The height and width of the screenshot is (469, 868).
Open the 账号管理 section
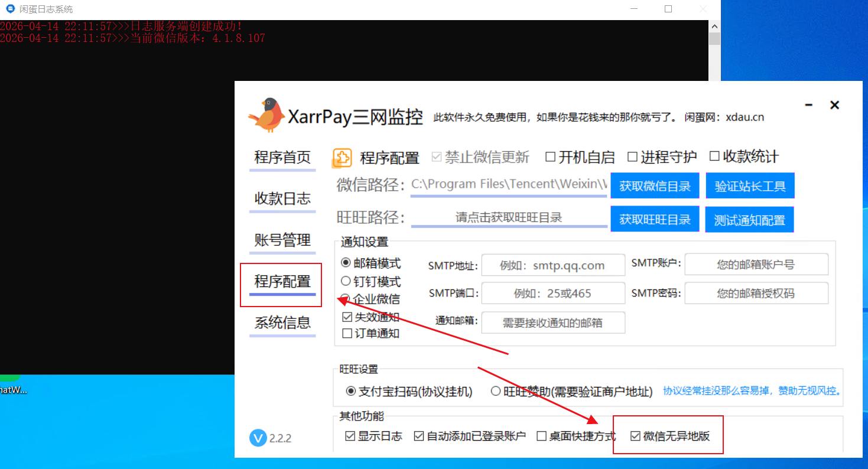pos(282,240)
